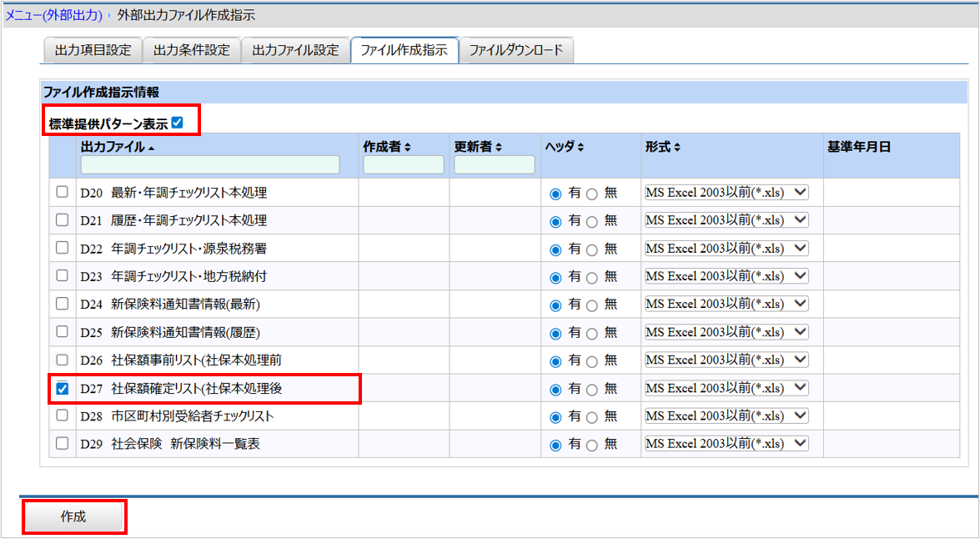Sort by 更新者 column arrows
This screenshot has height=539, width=980.
[x=498, y=148]
